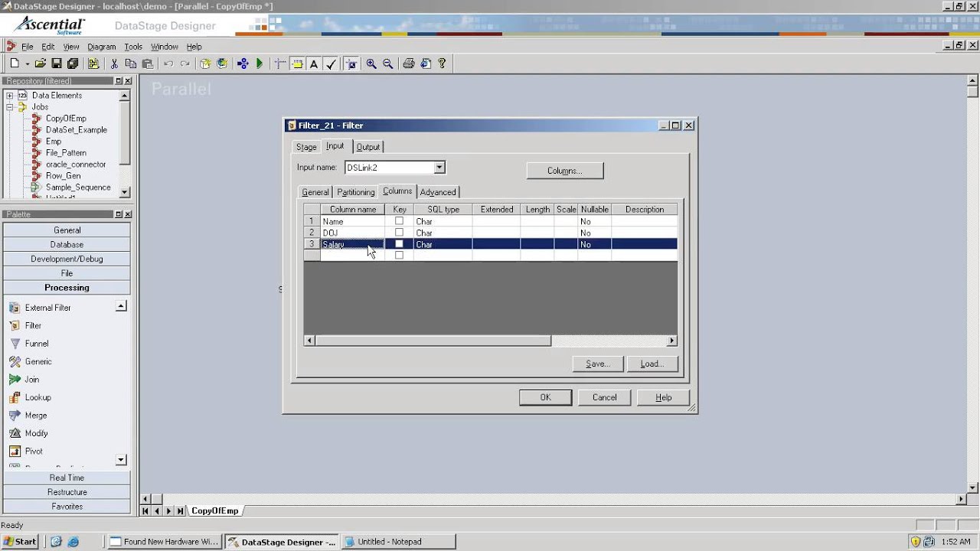Click the Cancel button
Viewport: 980px width, 551px height.
tap(604, 397)
